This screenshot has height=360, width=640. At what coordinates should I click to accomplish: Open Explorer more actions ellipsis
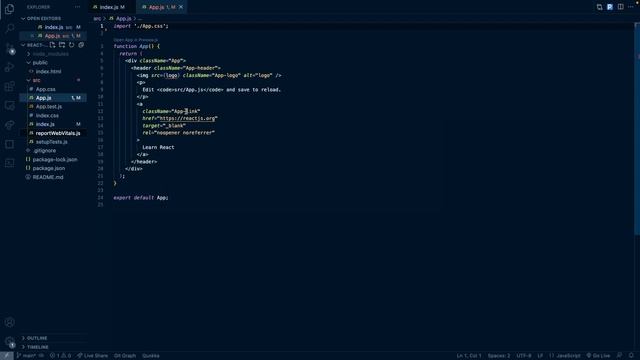tap(77, 7)
